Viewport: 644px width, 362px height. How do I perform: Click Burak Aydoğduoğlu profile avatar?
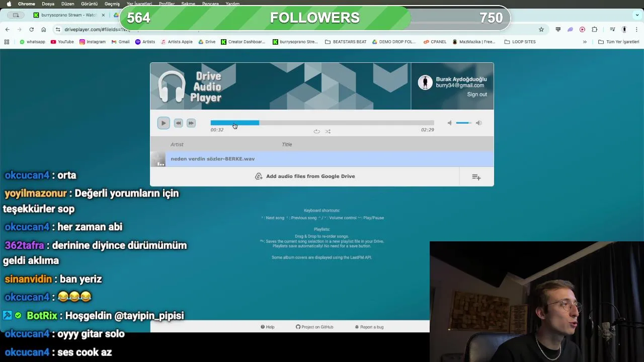click(425, 82)
